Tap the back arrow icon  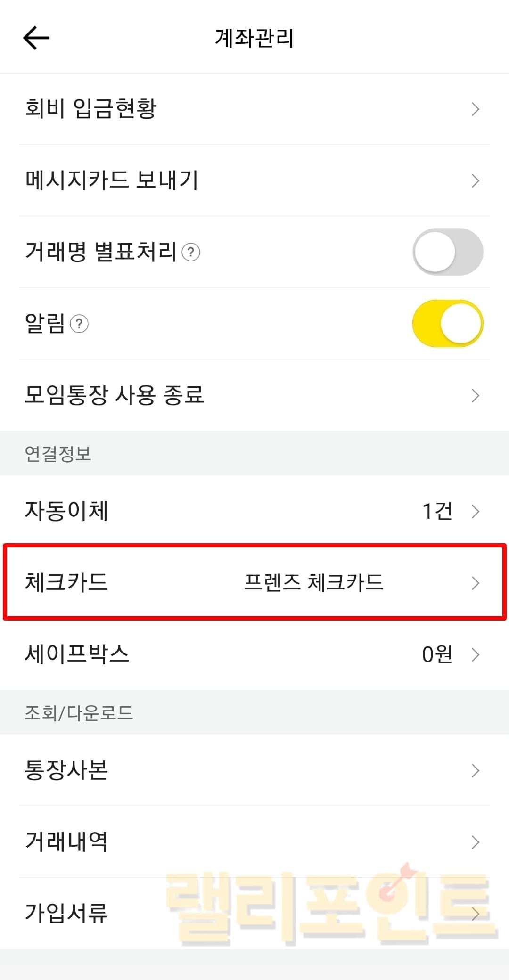click(x=36, y=38)
